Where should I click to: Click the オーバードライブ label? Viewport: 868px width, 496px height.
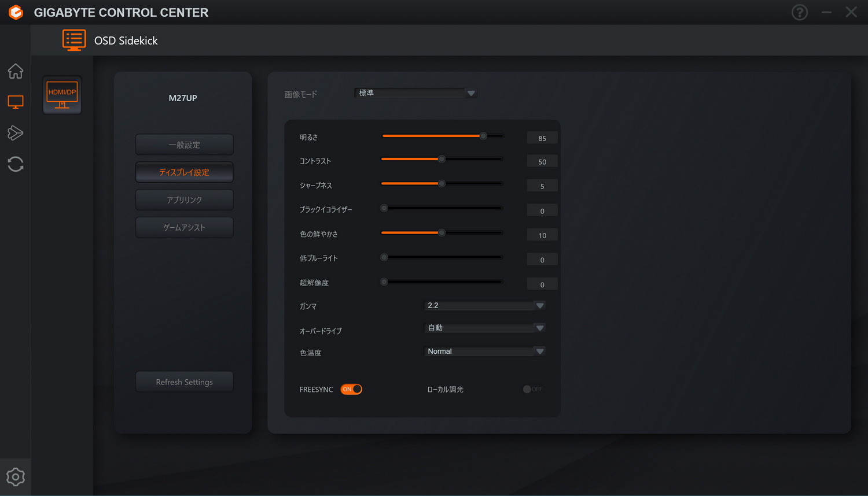pos(321,331)
